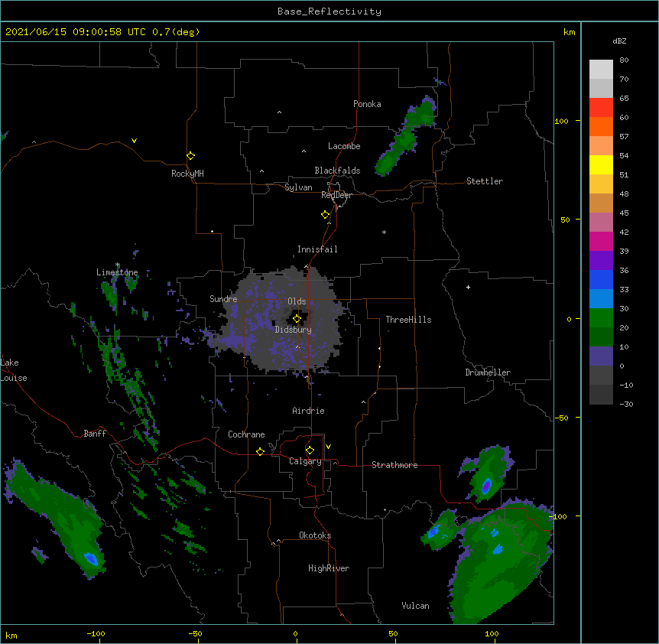Click the red 65 dBZ legend swatch

click(601, 108)
